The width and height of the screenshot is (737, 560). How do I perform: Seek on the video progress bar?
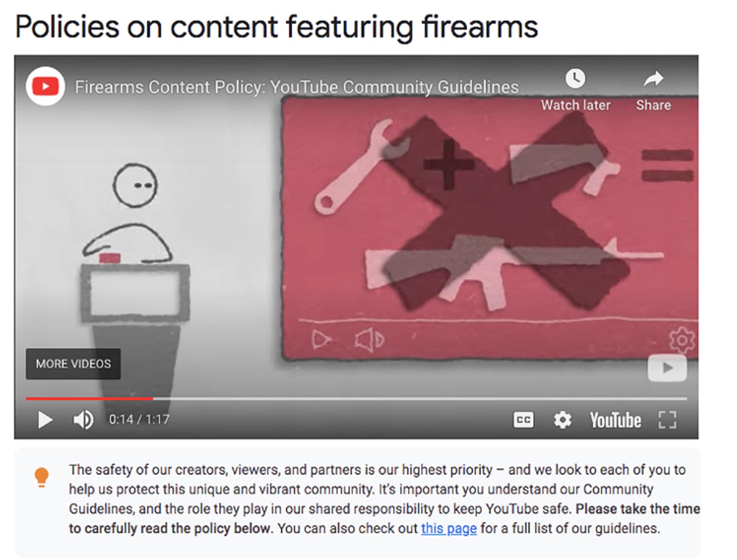(356, 398)
